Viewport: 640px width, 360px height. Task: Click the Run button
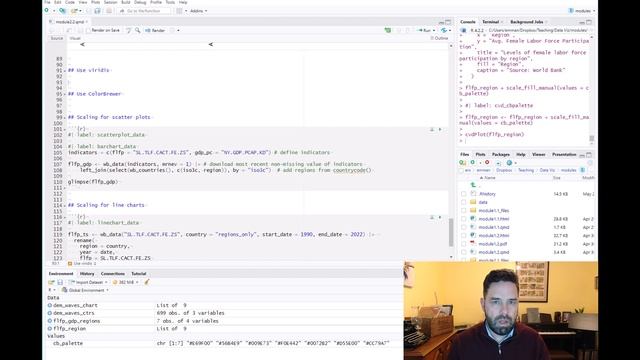point(424,30)
